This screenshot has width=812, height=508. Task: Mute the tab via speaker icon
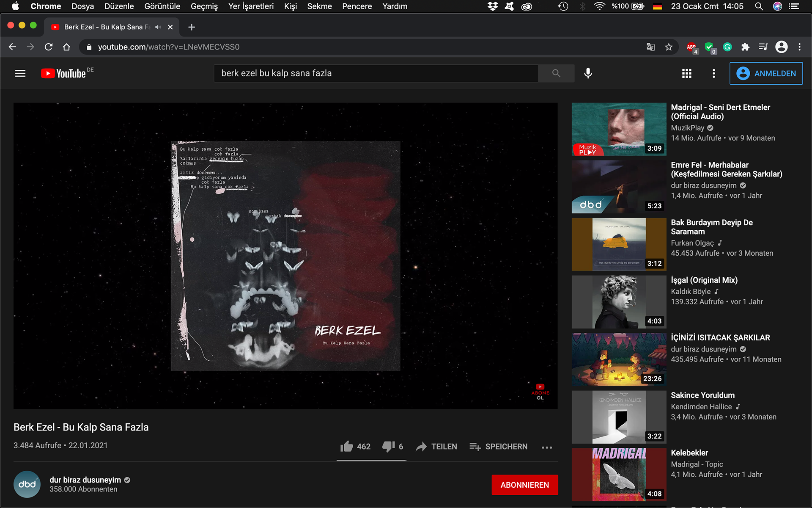tap(158, 27)
